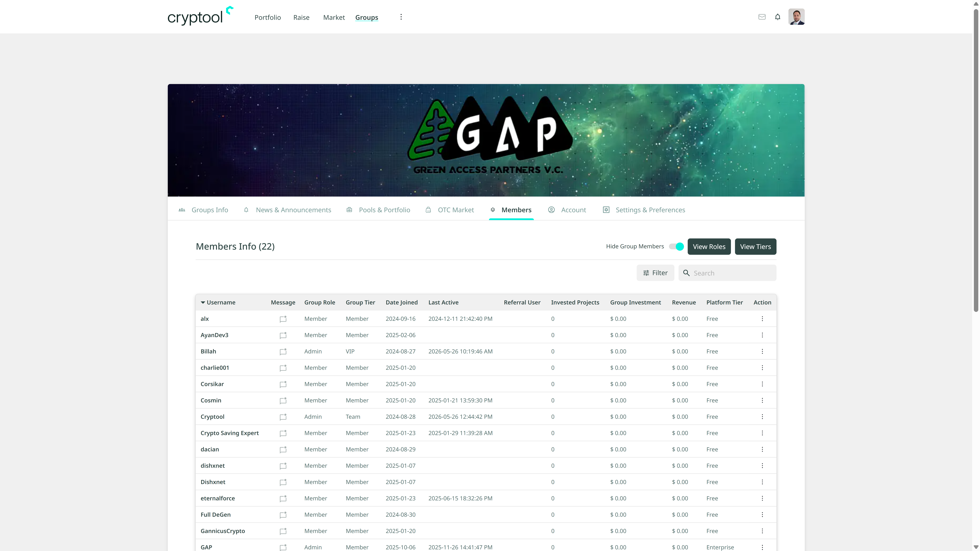
Task: Click the VIP group tier cell
Action: coord(350,351)
